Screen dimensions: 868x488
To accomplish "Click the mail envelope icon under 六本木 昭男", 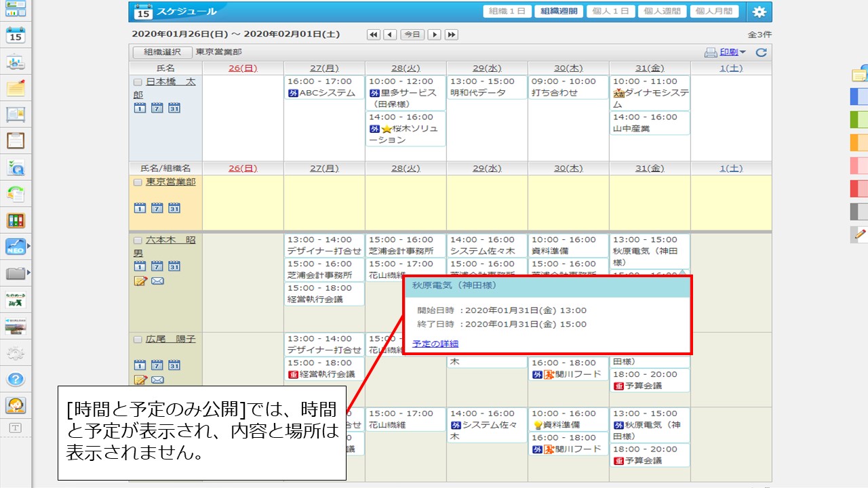I will tap(157, 281).
